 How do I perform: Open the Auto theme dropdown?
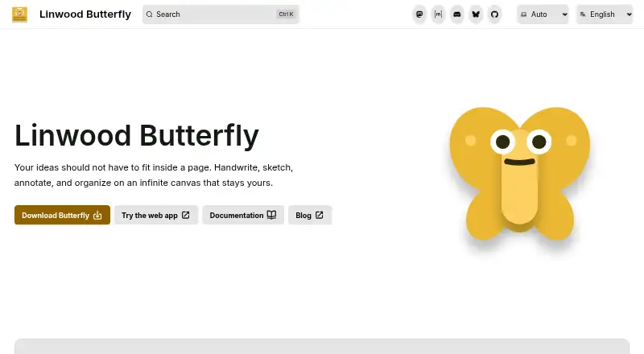click(x=543, y=14)
